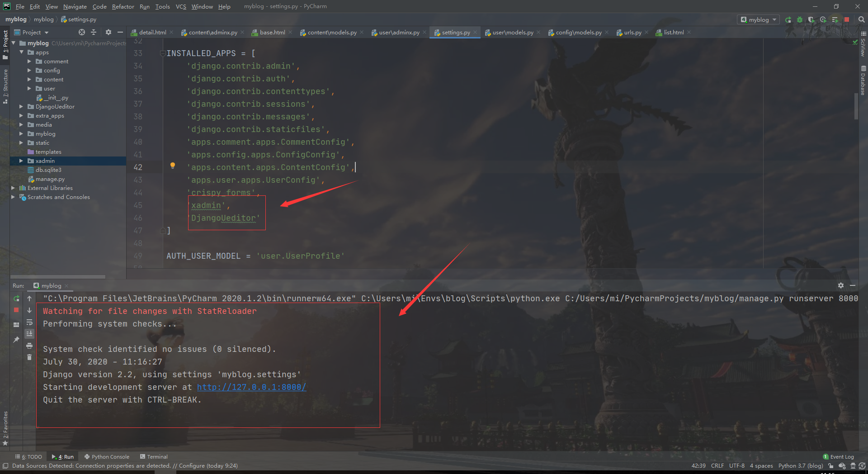This screenshot has height=474, width=868.
Task: Change Python 3.7 (blog) interpreter
Action: [x=801, y=466]
